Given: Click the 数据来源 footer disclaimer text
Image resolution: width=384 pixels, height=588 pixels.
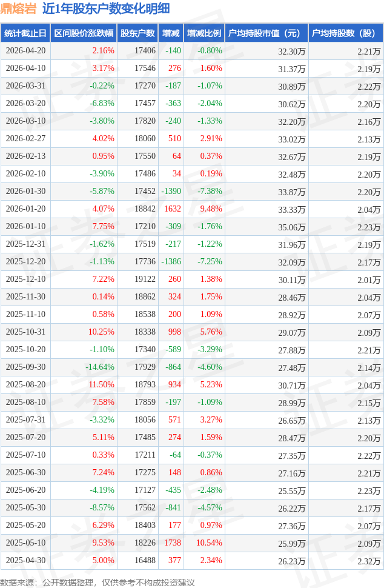Looking at the screenshot, I should 98,582.
